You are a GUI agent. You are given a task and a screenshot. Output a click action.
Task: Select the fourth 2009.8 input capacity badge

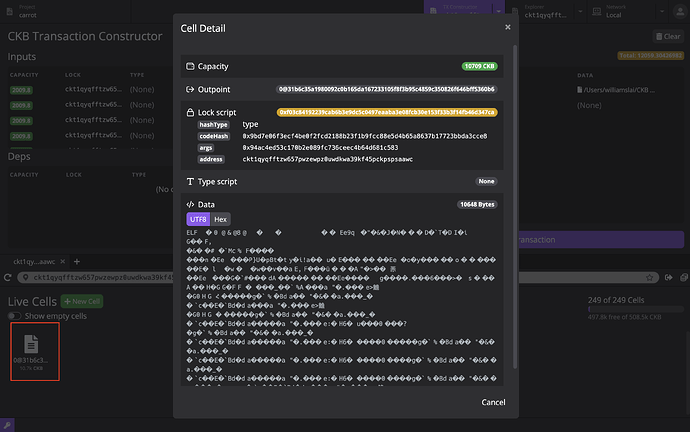[x=21, y=136]
